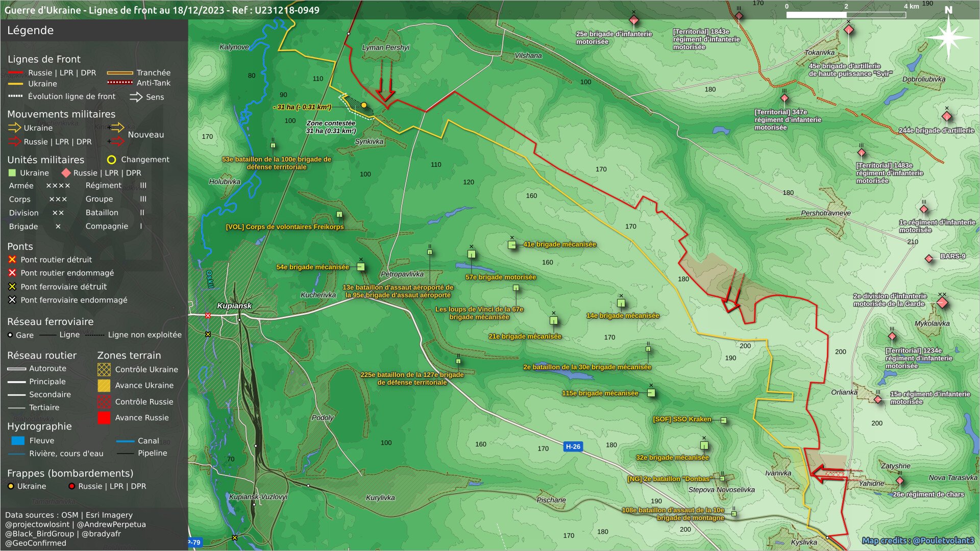Click the 1234e régiment territorial diamond marker
The height and width of the screenshot is (551, 980).
click(x=892, y=337)
